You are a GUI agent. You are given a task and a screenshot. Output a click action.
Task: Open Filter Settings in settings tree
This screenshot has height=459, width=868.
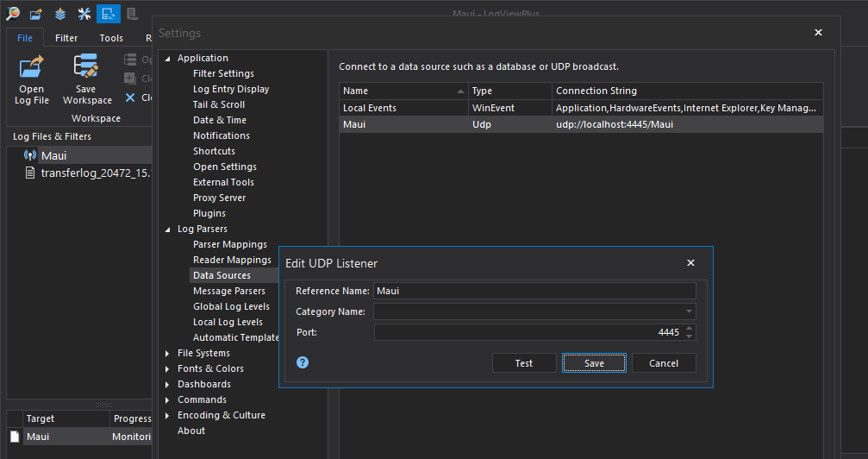coord(223,73)
